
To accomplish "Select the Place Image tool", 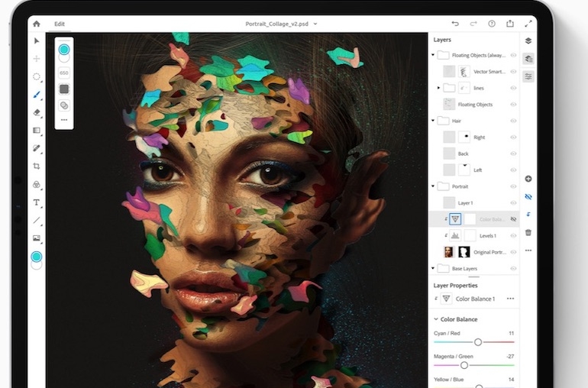I will click(x=37, y=238).
